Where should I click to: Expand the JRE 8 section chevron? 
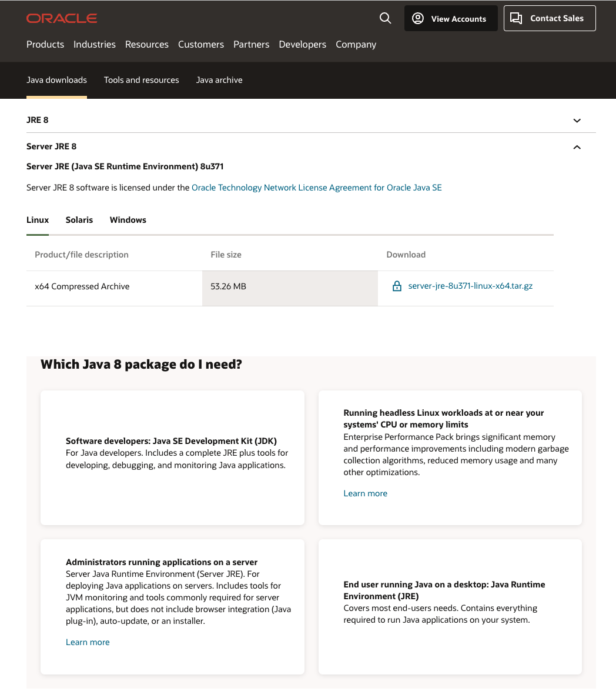577,121
